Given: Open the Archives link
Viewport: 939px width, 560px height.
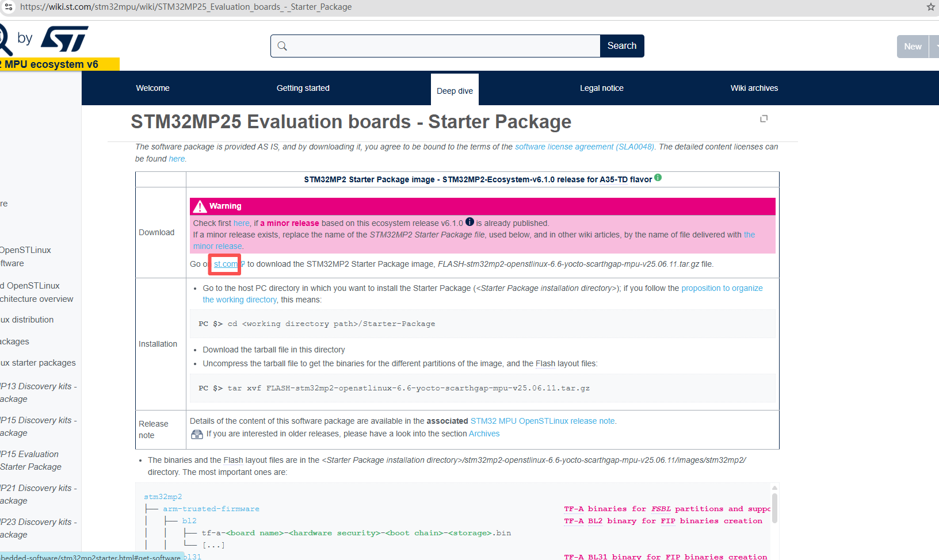Looking at the screenshot, I should point(484,434).
